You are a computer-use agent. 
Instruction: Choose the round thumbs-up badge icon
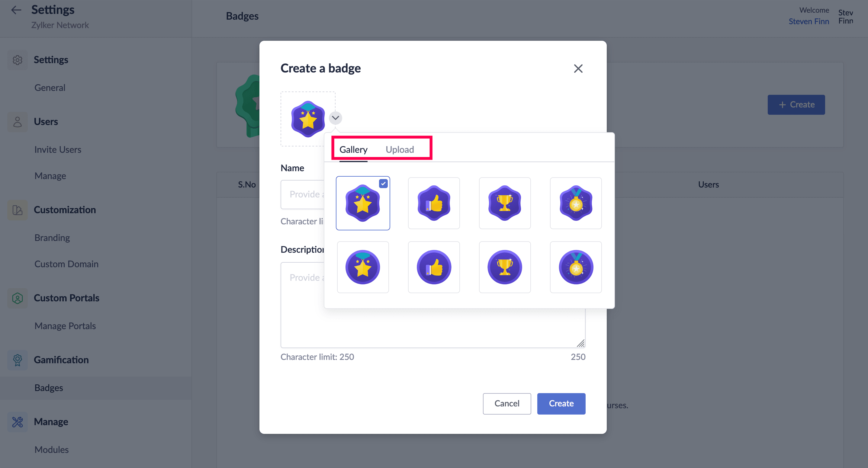click(x=434, y=267)
